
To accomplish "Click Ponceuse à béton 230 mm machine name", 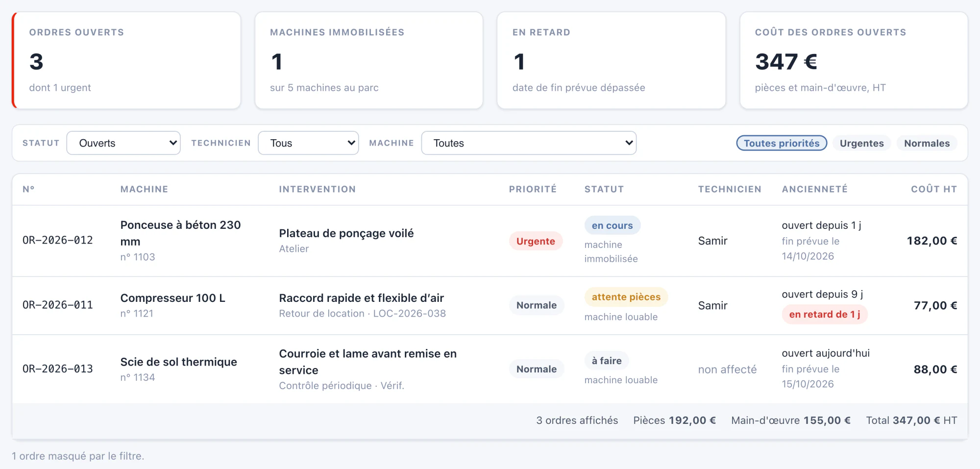I will click(180, 233).
